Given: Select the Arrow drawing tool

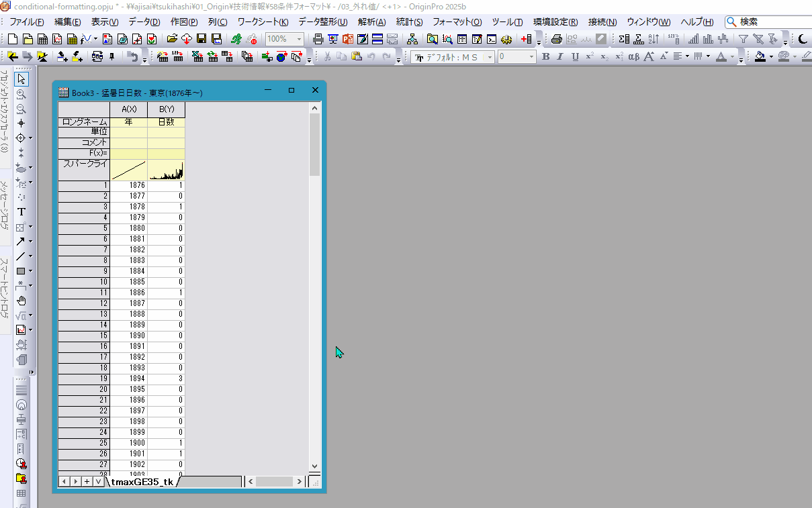Looking at the screenshot, I should (x=21, y=241).
